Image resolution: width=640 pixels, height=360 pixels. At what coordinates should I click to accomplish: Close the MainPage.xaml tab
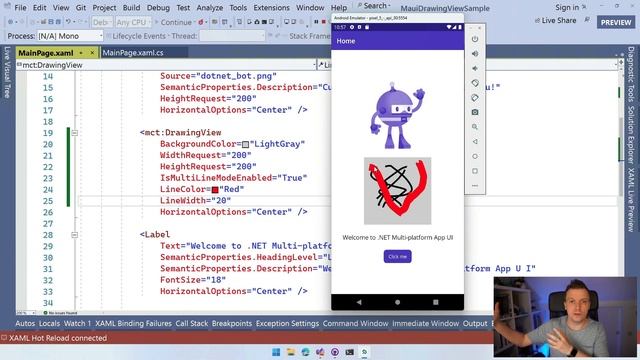pos(92,53)
